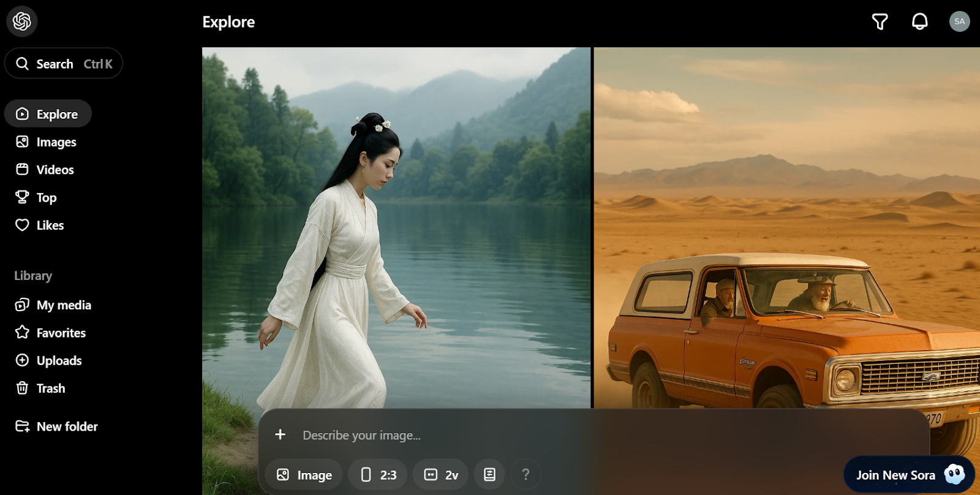
Task: Open the presets storyboard icon
Action: point(489,475)
